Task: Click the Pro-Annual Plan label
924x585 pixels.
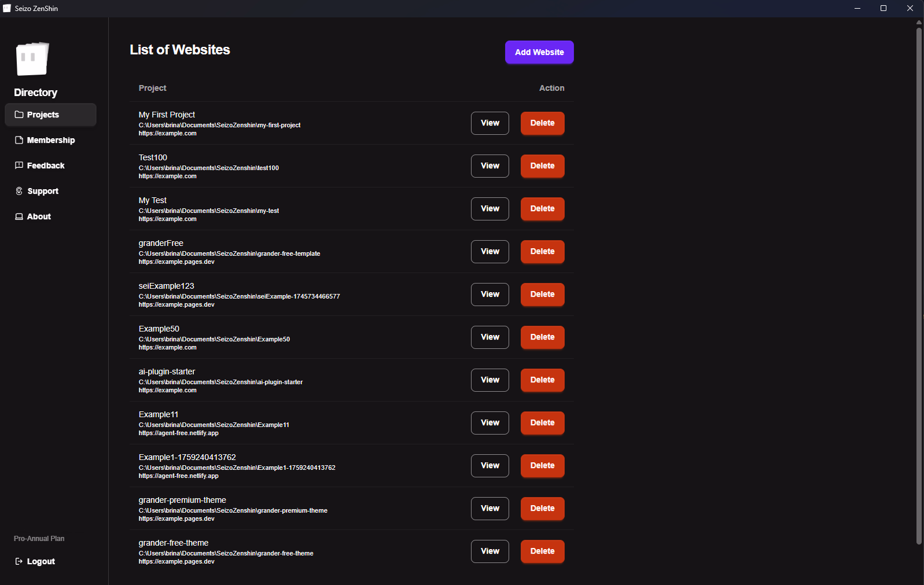Action: tap(39, 539)
